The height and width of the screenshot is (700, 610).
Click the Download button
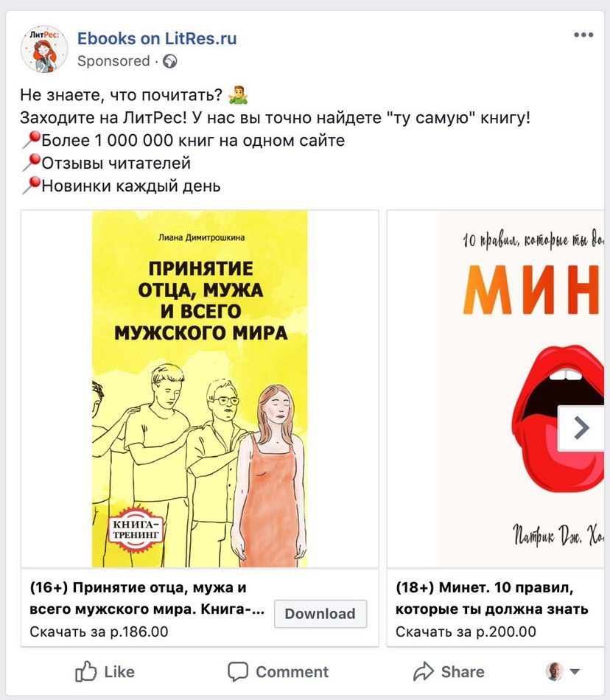click(x=320, y=614)
